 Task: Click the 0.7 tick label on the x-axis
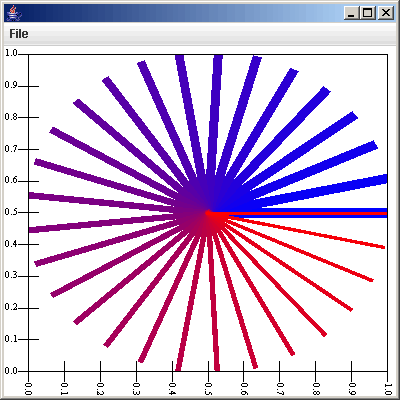pos(280,388)
